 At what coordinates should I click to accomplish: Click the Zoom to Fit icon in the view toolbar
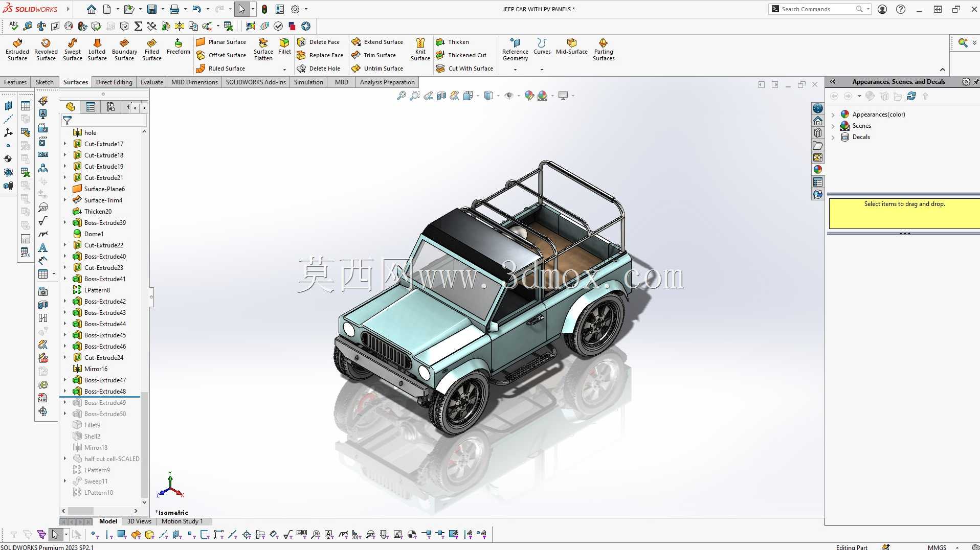pos(402,96)
